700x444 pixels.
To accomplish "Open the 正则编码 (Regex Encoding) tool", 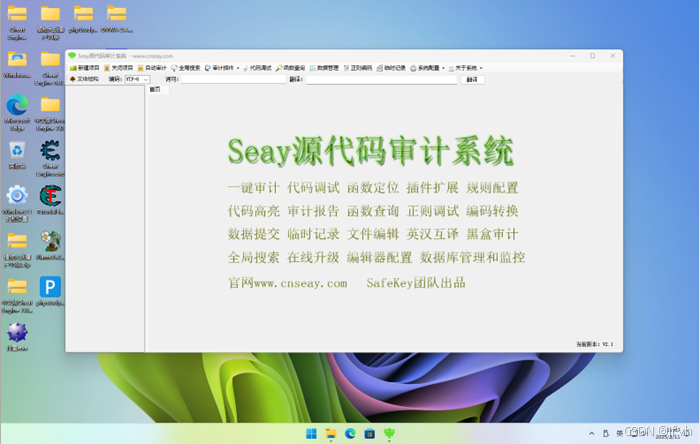I will [x=358, y=68].
